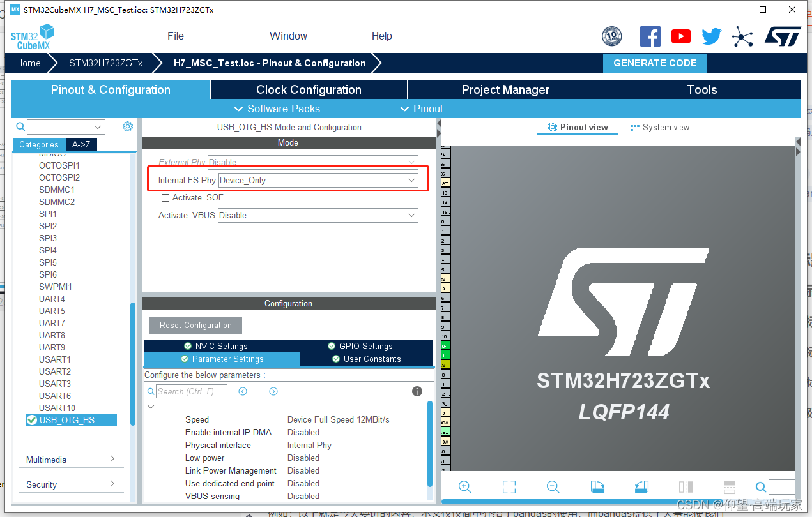Select the Pinout & Configuration tab
This screenshot has width=812, height=517.
[x=111, y=89]
